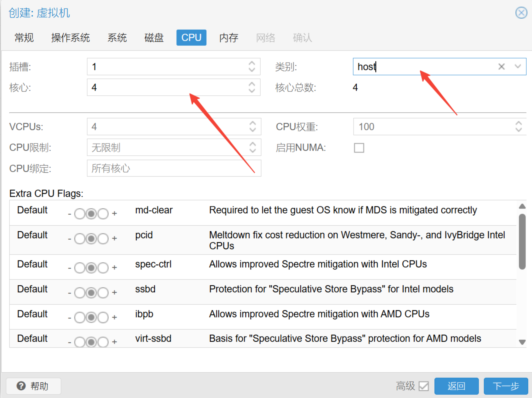Select the ibpb flag name

[144, 314]
